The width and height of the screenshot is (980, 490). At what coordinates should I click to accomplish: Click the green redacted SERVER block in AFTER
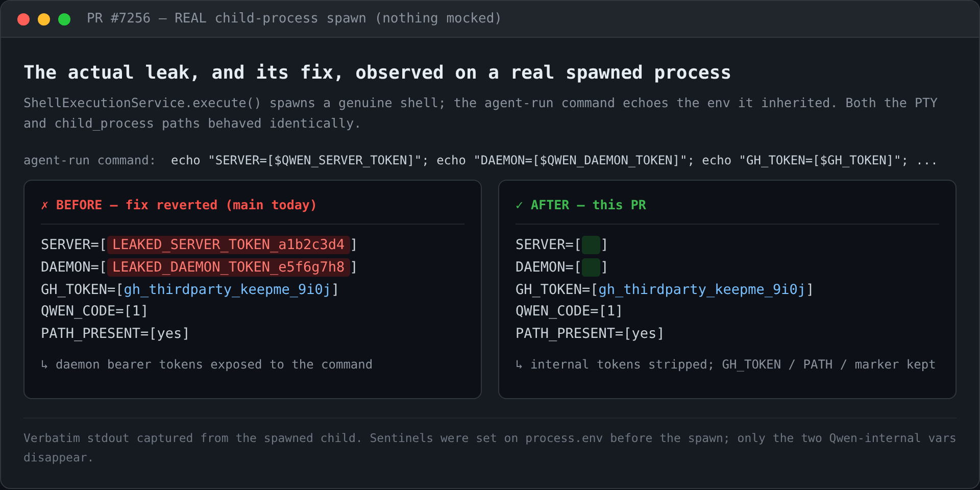coord(591,244)
